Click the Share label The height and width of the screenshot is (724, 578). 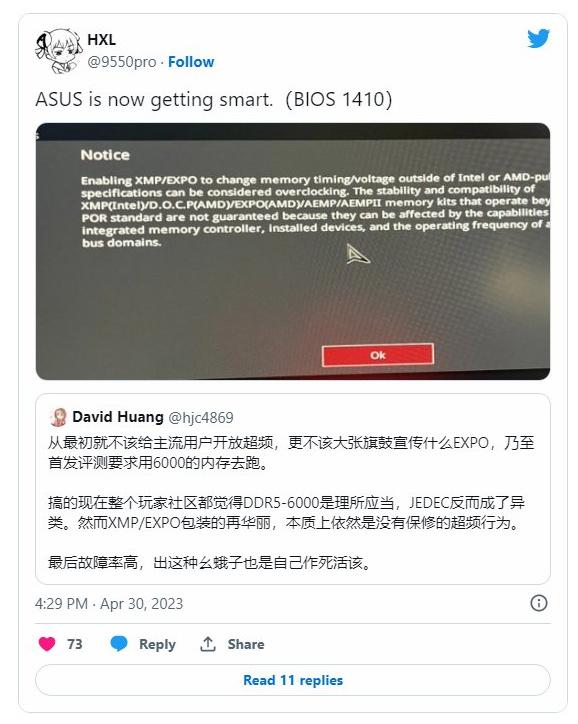point(246,644)
